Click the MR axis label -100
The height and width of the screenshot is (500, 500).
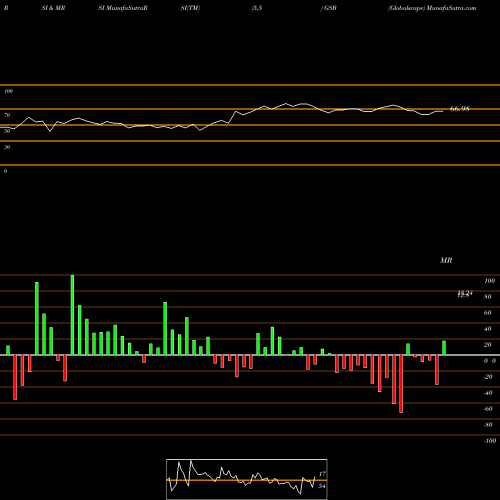[490, 441]
